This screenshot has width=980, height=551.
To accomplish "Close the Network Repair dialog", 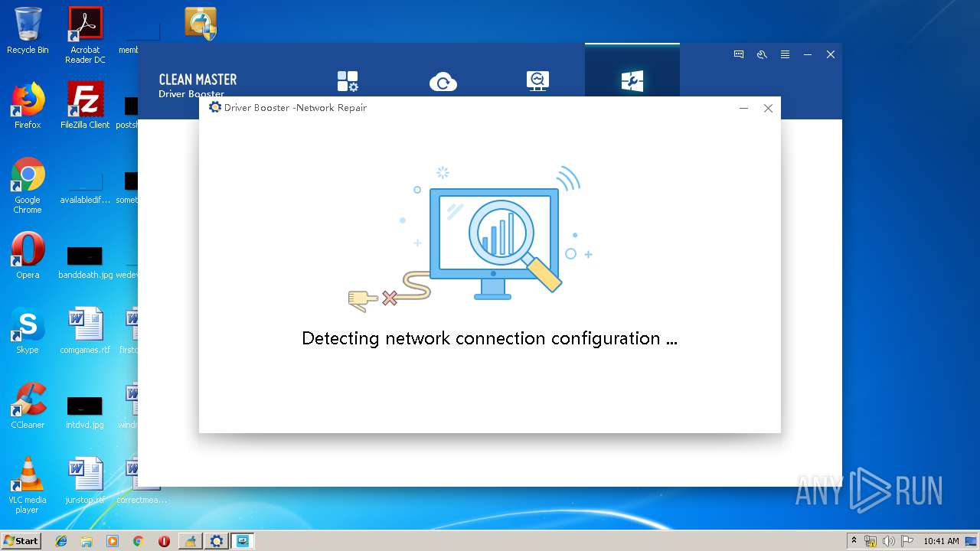I will 768,108.
